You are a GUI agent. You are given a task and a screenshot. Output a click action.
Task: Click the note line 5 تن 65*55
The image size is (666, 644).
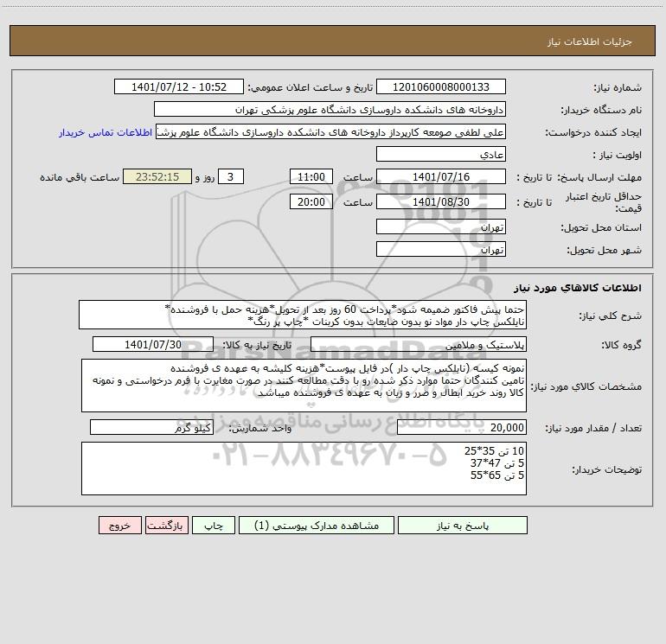(x=497, y=475)
